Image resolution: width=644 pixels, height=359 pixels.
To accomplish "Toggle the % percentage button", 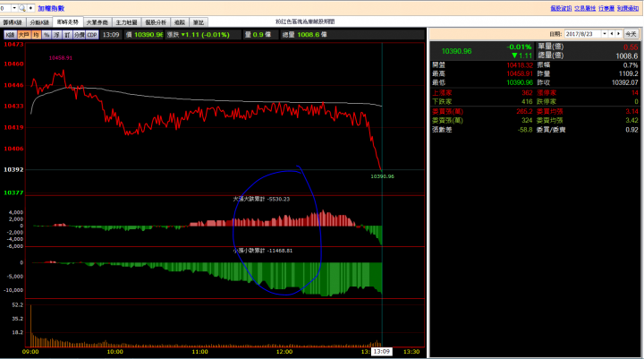I will point(47,35).
